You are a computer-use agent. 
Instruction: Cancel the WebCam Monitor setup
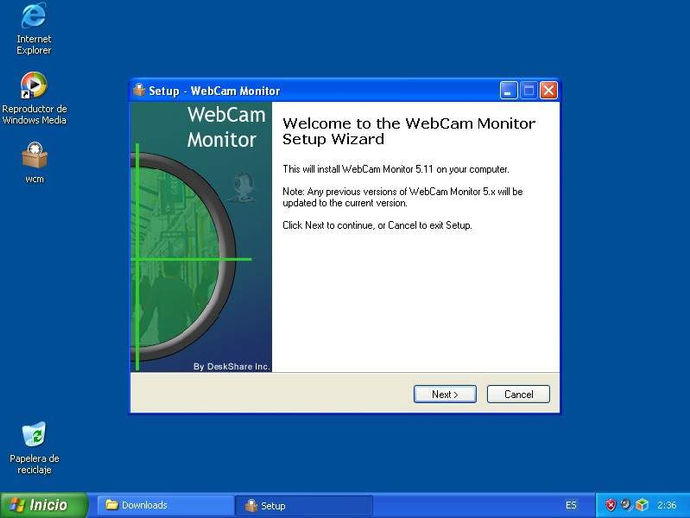[518, 394]
